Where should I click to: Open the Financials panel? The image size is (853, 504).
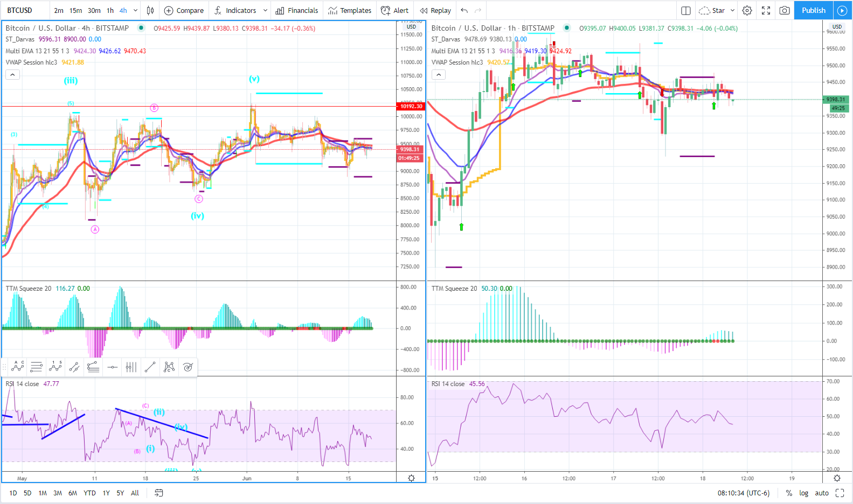point(296,10)
